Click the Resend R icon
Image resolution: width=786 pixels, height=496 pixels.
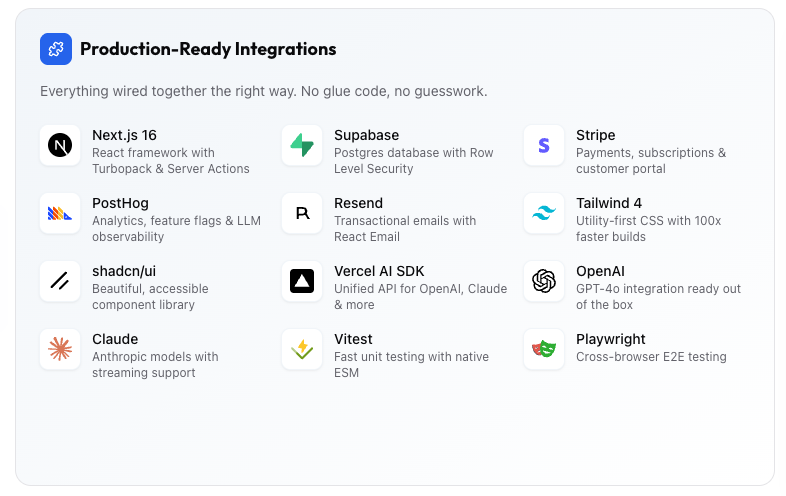click(302, 213)
